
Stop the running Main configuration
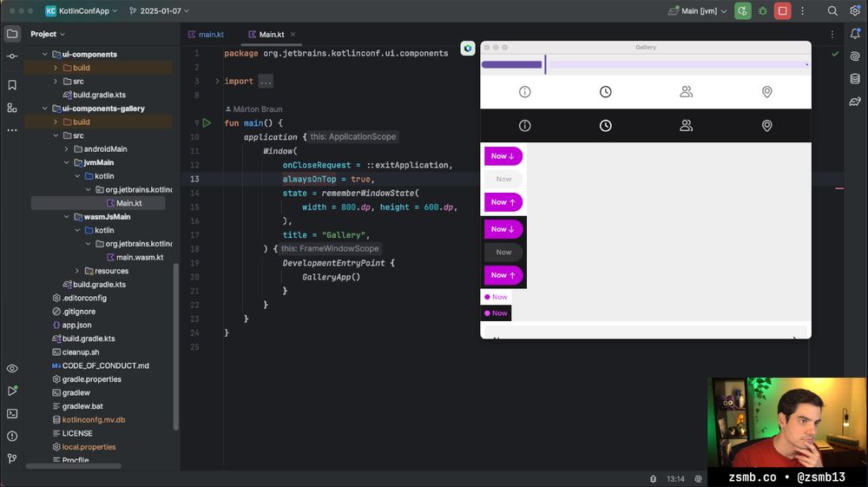pyautogui.click(x=783, y=11)
